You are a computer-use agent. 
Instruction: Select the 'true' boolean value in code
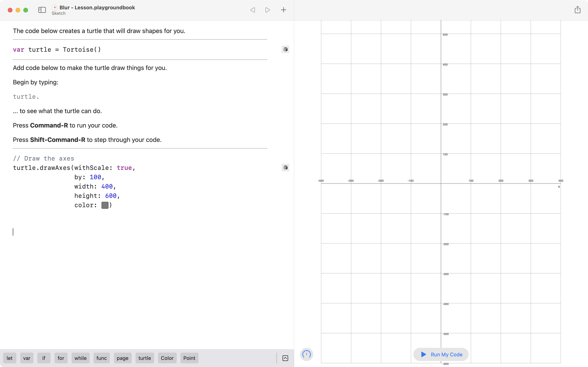pos(124,168)
